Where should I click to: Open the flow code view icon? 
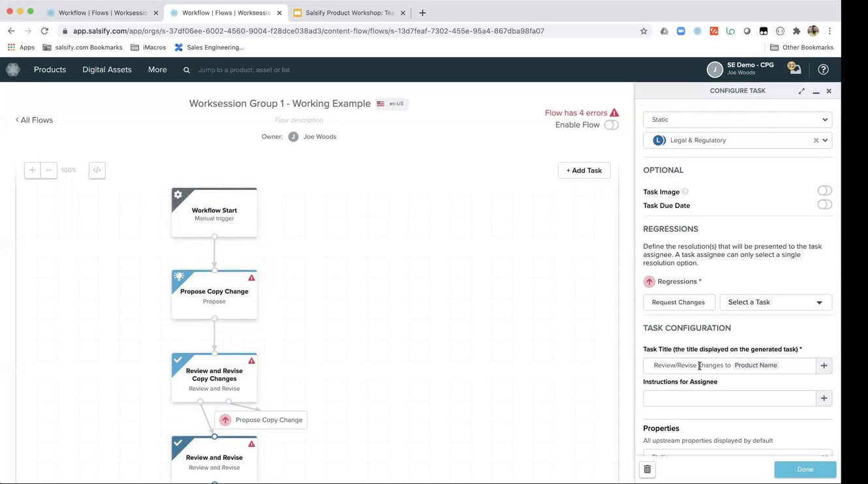coord(97,170)
